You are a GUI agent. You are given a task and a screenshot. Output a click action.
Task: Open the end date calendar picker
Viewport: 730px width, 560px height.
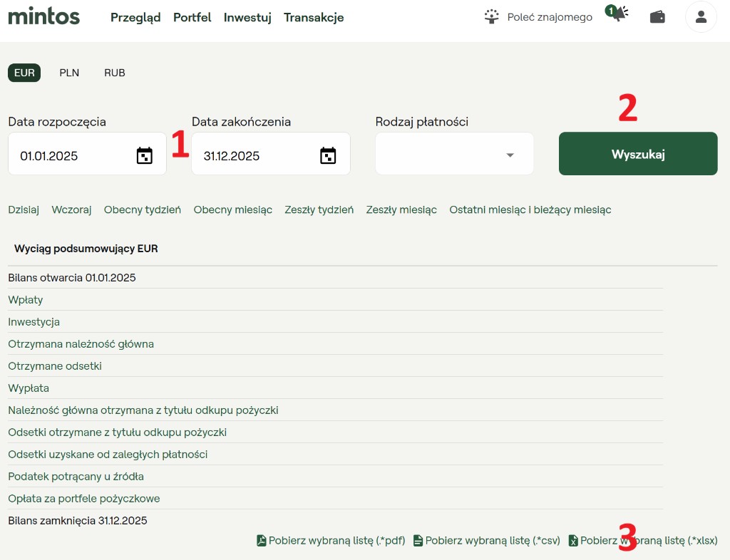pyautogui.click(x=328, y=156)
